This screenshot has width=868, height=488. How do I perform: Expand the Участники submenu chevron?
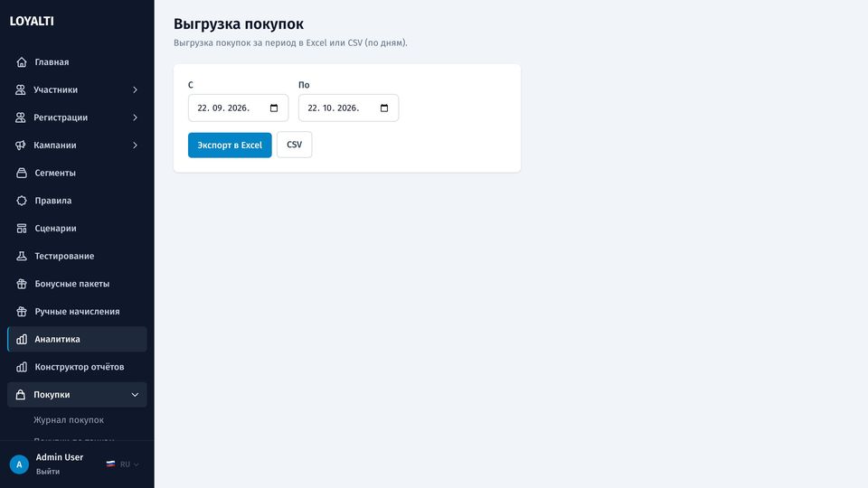[x=135, y=89]
